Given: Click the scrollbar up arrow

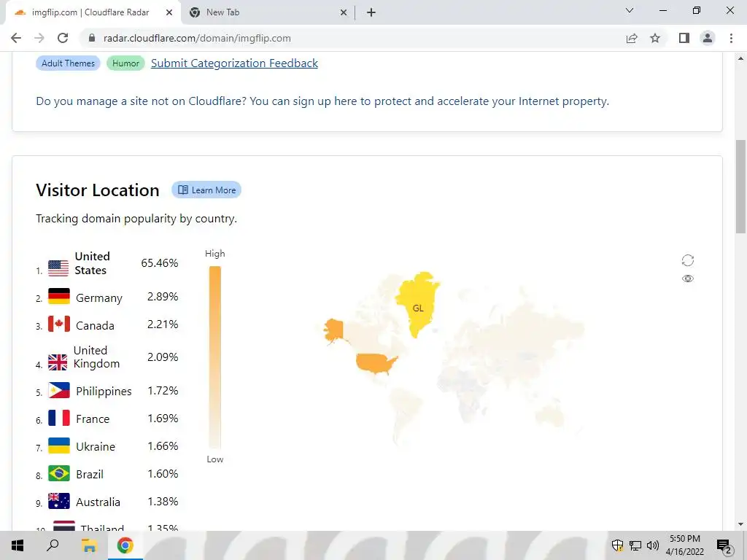Looking at the screenshot, I should pyautogui.click(x=740, y=58).
